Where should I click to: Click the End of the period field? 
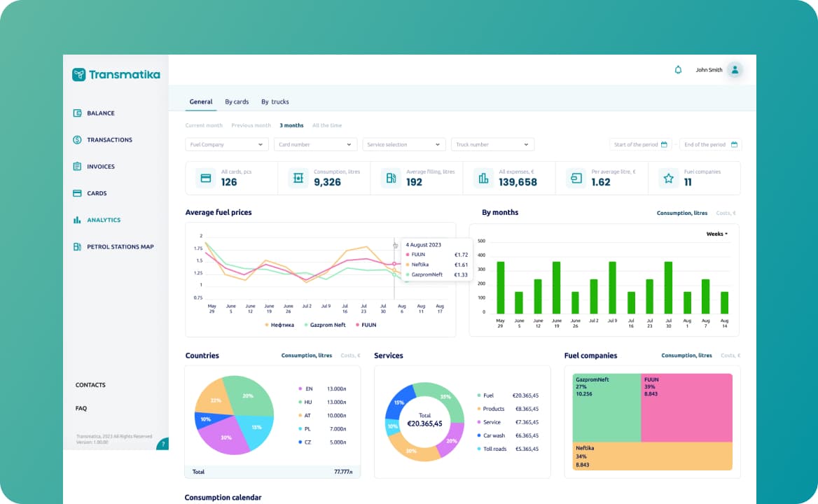pos(711,144)
